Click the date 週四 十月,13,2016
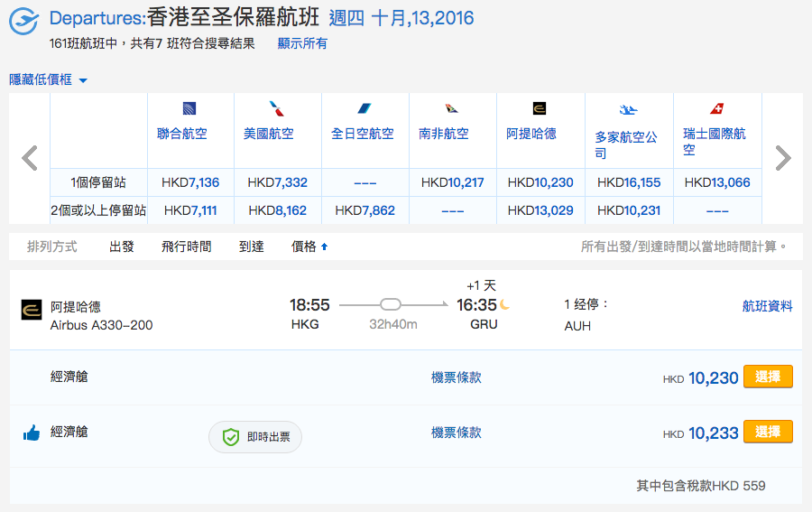812x512 pixels. click(x=401, y=18)
